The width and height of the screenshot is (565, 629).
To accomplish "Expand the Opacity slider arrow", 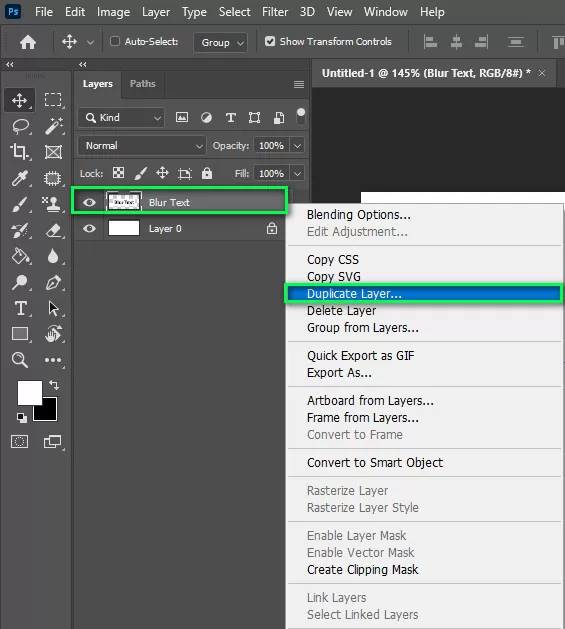I will (x=297, y=146).
